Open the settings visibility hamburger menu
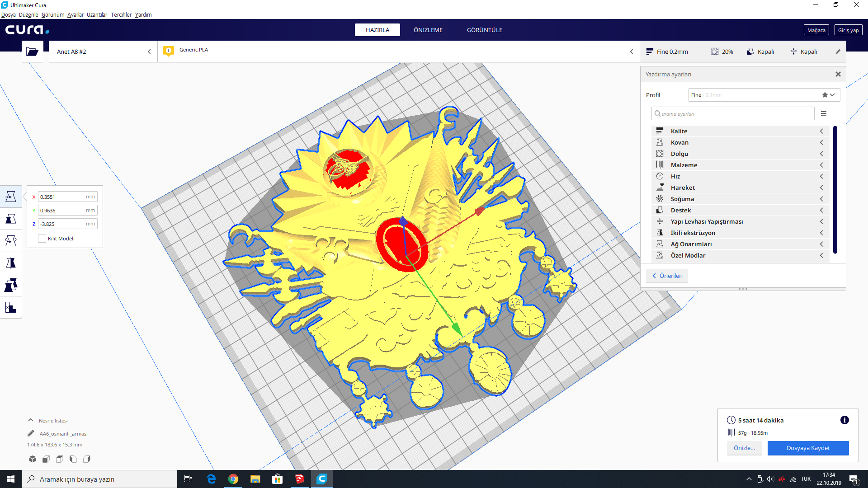This screenshot has width=868, height=488. 824,113
